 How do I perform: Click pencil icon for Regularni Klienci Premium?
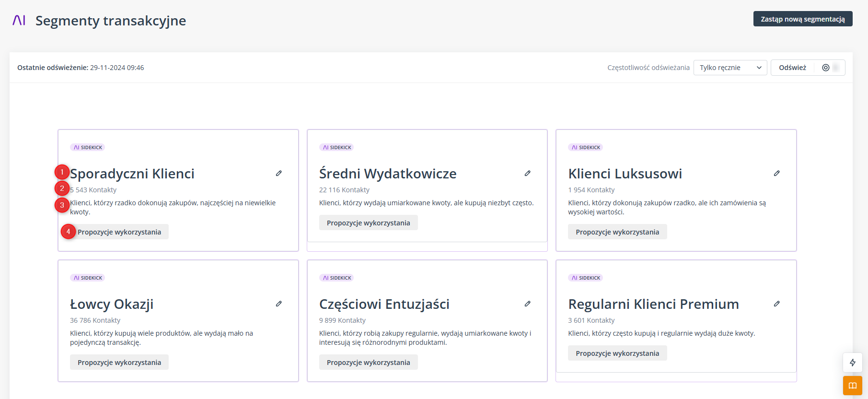click(777, 304)
